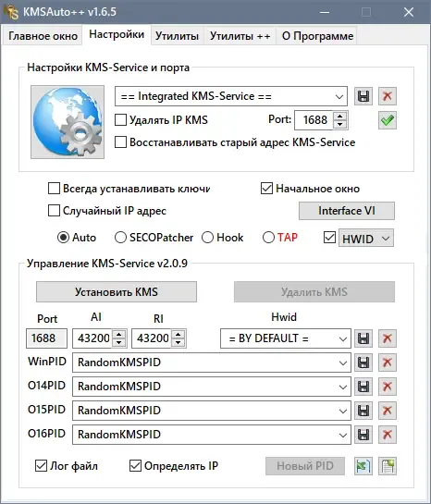The image size is (431, 504).
Task: Click the Удалить KMS button
Action: tap(314, 292)
